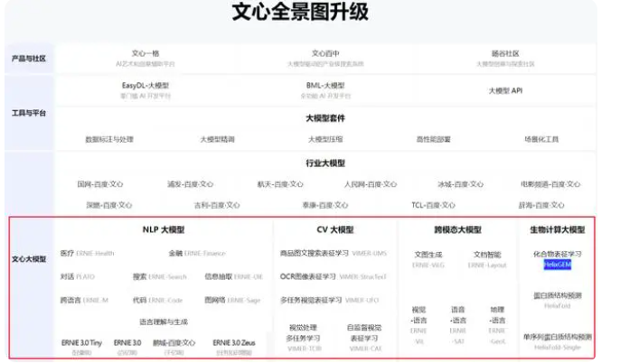Select 高性能部署 in the toolkit row

434,139
